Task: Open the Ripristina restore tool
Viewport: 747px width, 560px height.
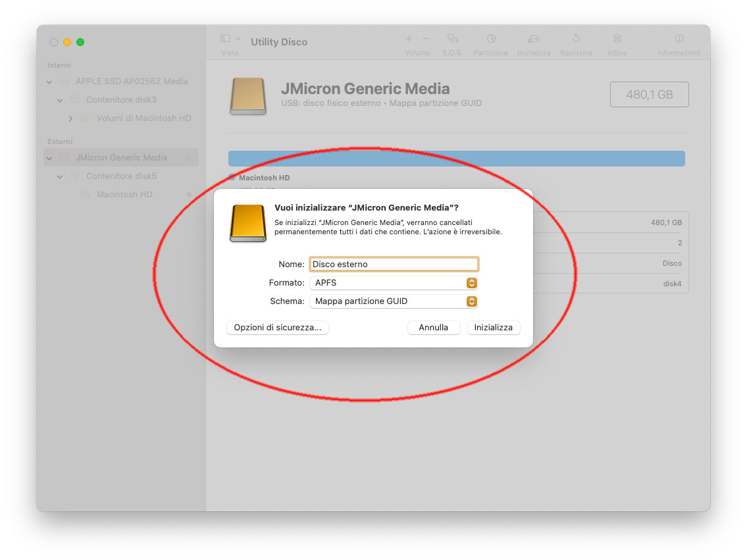Action: tap(576, 39)
